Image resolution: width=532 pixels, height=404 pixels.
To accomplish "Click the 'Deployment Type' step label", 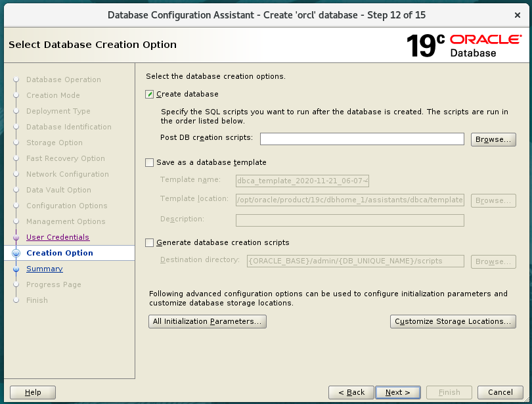I will [58, 111].
